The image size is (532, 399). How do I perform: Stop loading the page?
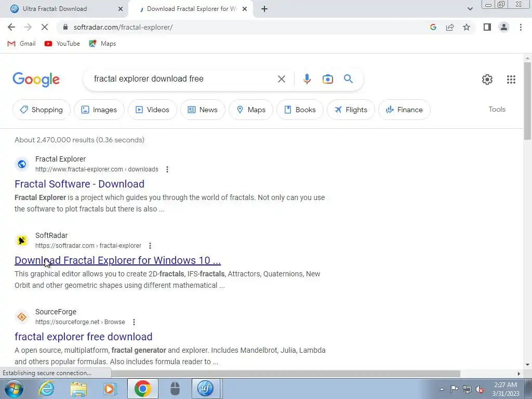coord(45,27)
